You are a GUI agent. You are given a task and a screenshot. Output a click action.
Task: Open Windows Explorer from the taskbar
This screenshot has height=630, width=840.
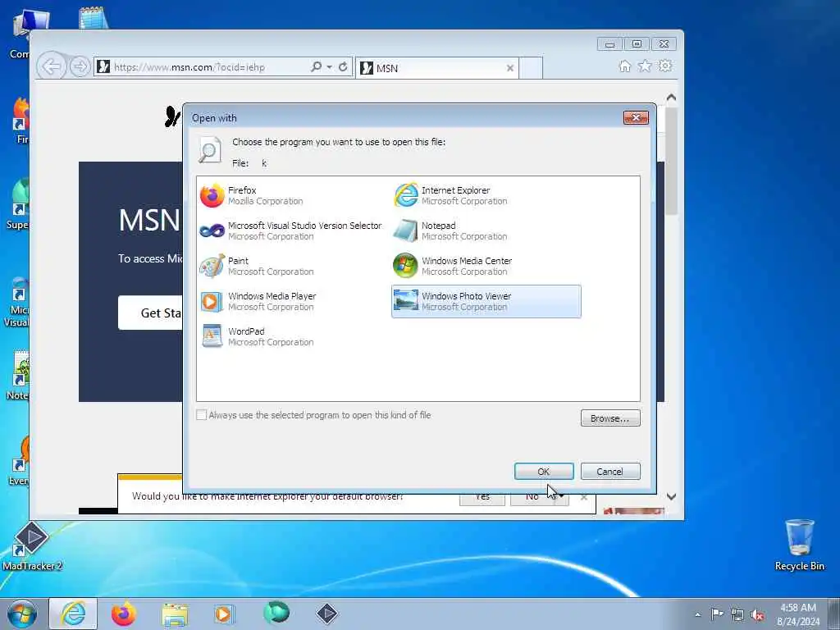[175, 614]
